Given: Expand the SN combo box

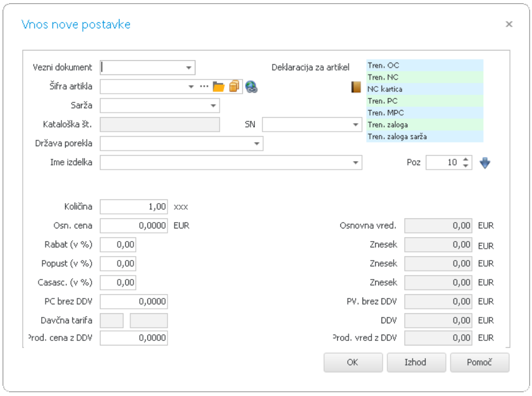Looking at the screenshot, I should pos(356,125).
